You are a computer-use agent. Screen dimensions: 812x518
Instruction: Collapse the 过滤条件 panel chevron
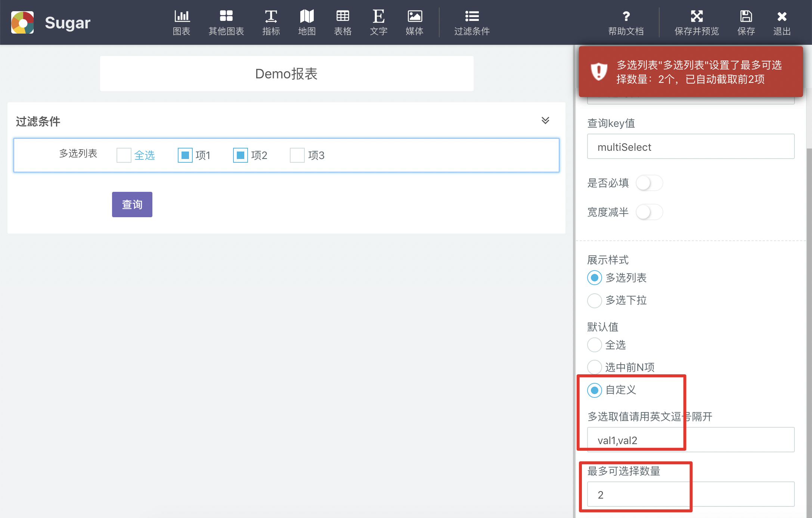[x=545, y=121]
